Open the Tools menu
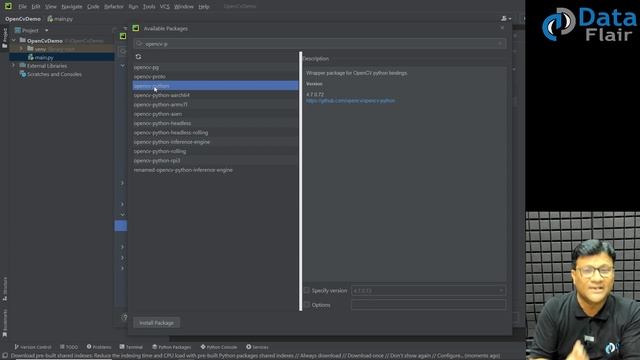640x360 pixels. click(x=149, y=7)
